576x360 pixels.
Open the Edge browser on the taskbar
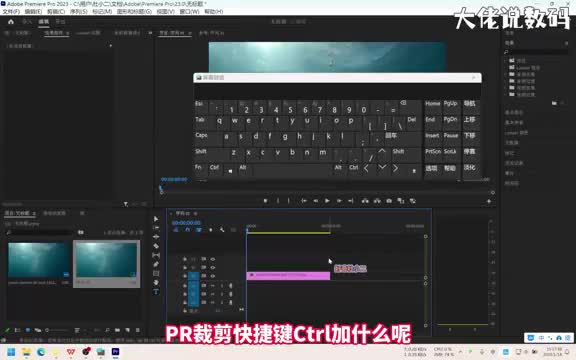pyautogui.click(x=41, y=352)
